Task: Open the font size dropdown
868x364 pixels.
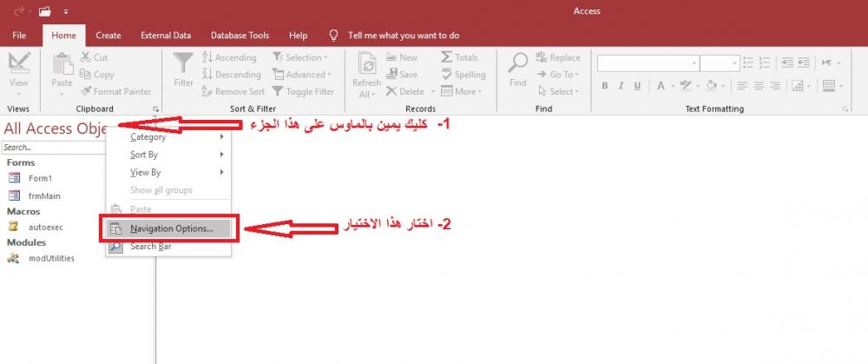Action: click(x=736, y=63)
